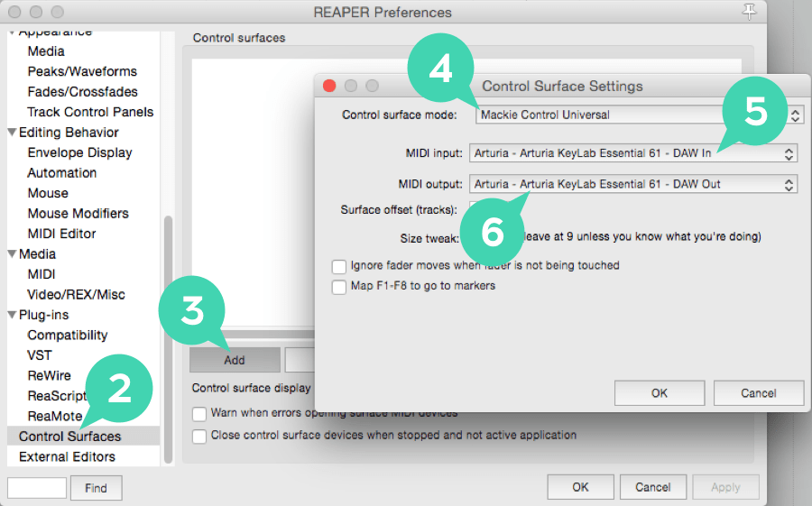Open the MIDI output device dropdown
Image resolution: width=812 pixels, height=506 pixels.
pos(633,184)
